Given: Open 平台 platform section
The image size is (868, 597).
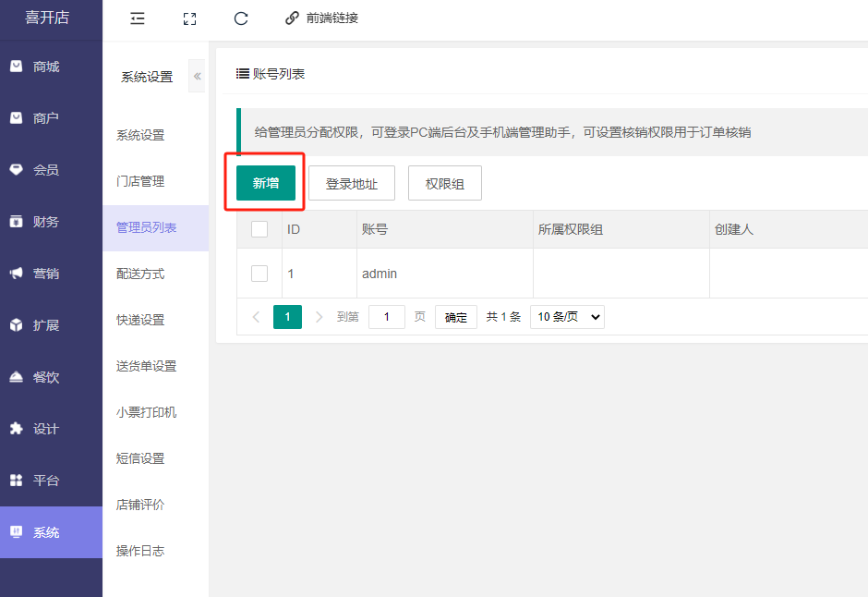Looking at the screenshot, I should pos(45,481).
